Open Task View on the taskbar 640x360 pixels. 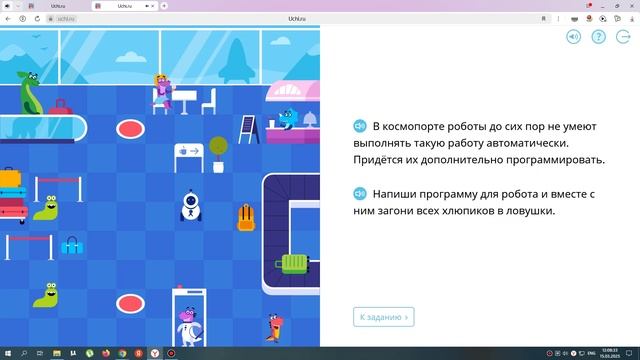point(40,353)
